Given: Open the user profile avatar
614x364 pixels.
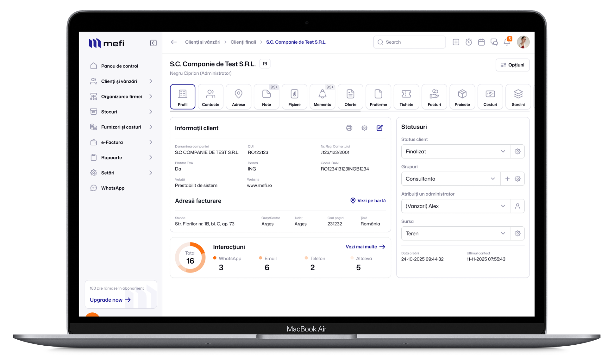Looking at the screenshot, I should [x=523, y=42].
